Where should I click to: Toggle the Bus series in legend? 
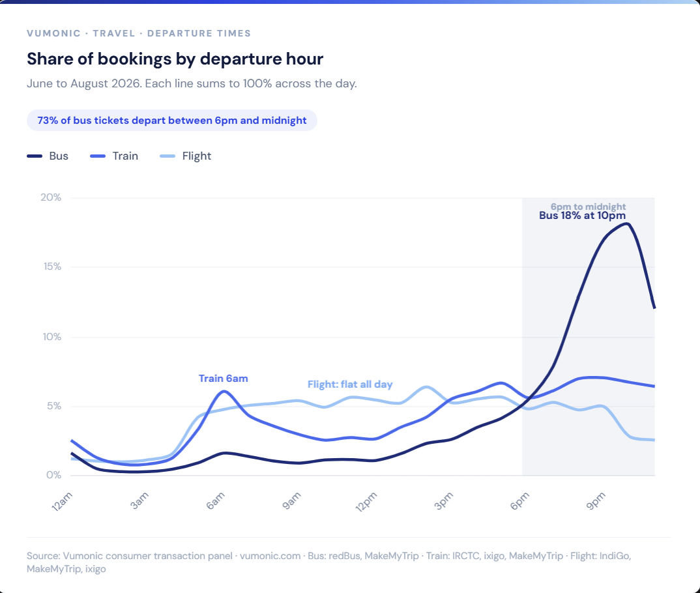coord(48,156)
